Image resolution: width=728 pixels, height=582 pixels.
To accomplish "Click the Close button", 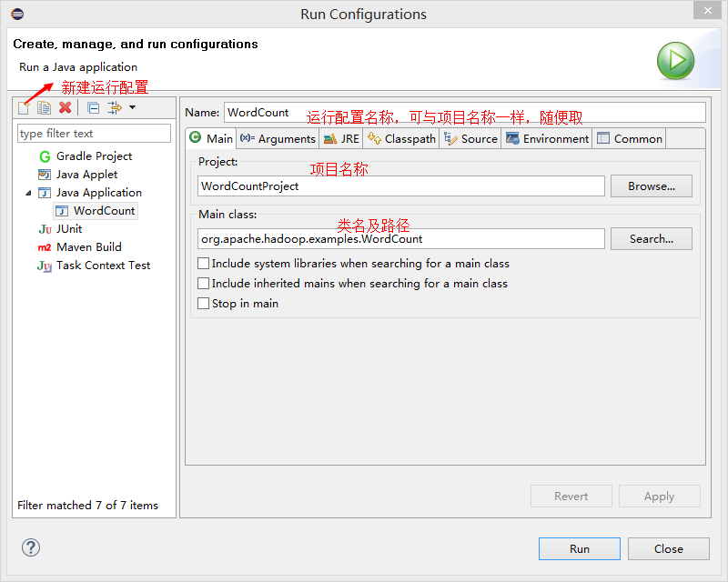I will click(669, 549).
